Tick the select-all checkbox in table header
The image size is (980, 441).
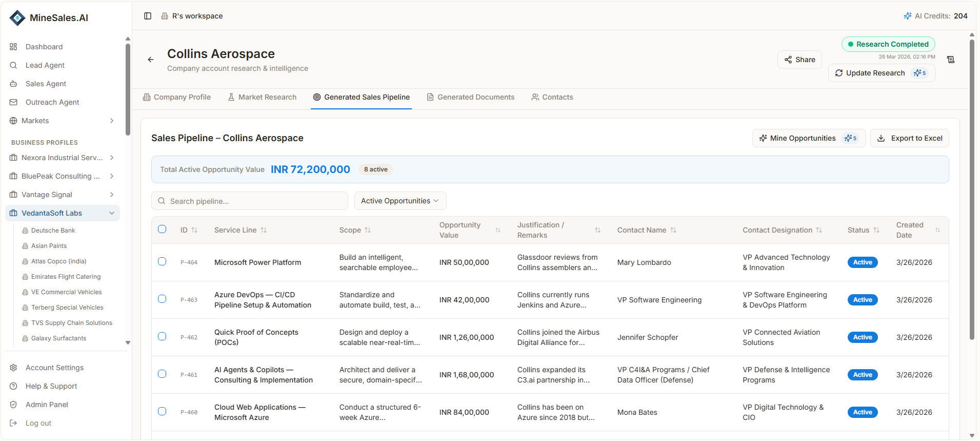[162, 229]
